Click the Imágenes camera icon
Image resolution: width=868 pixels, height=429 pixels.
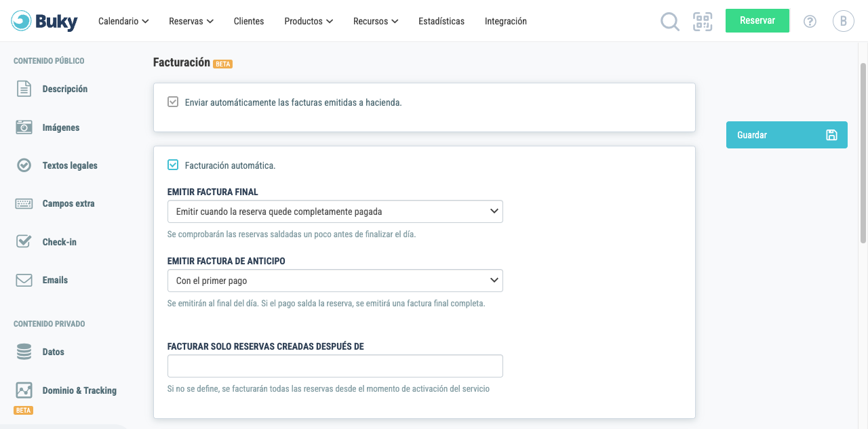(x=24, y=127)
